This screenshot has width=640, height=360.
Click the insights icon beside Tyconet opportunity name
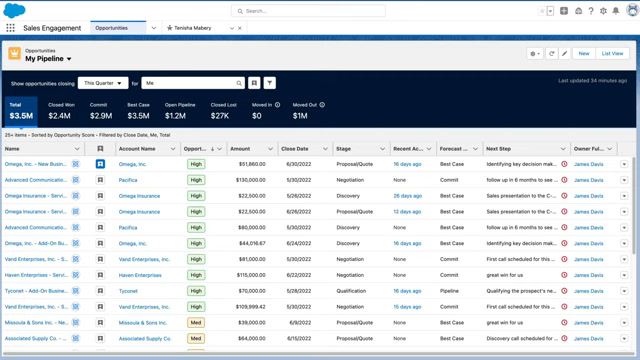[x=76, y=291]
